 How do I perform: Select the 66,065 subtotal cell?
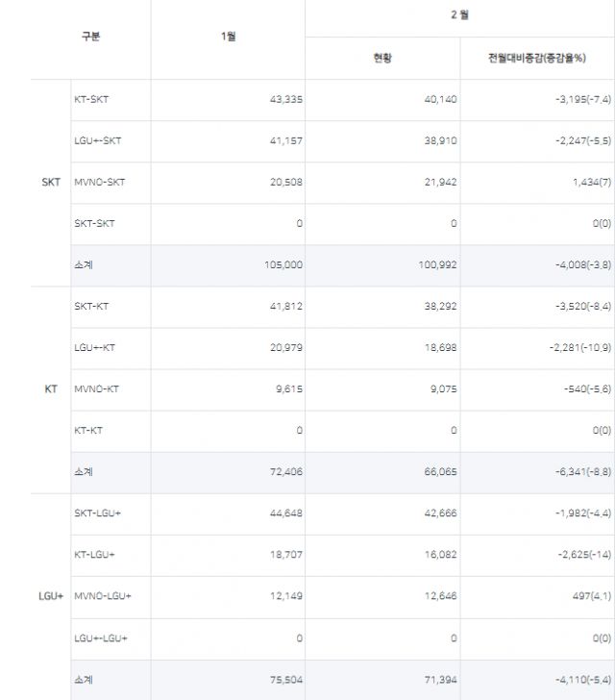pos(440,472)
